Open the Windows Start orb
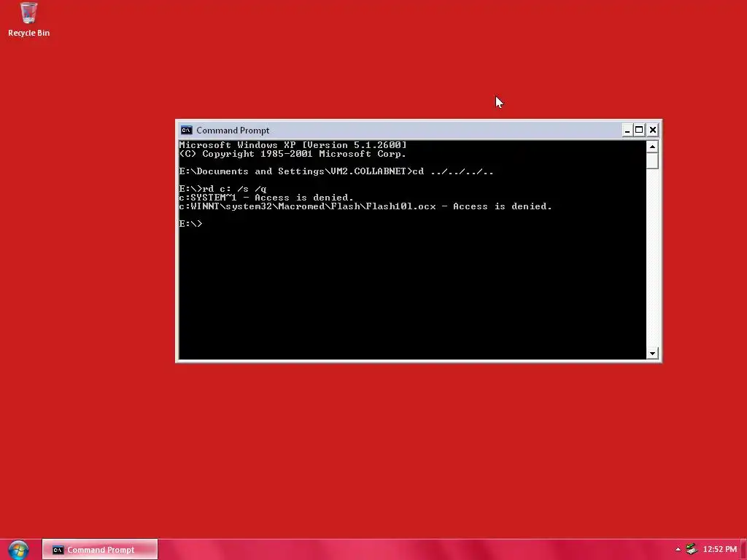Image resolution: width=747 pixels, height=560 pixels. [18, 550]
